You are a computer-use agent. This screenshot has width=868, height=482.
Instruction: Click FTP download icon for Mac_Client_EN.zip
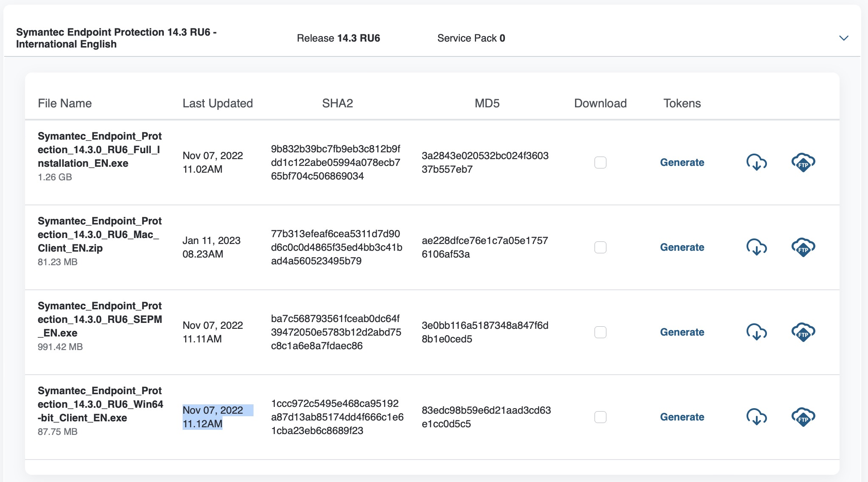point(803,247)
